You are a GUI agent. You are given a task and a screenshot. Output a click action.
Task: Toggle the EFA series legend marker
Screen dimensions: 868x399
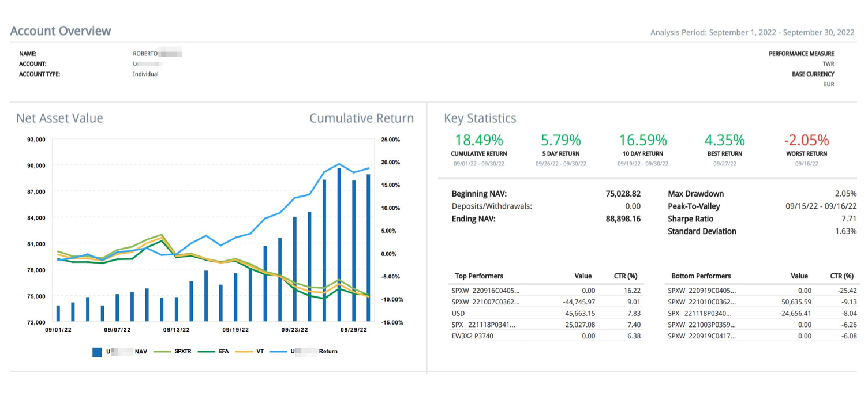tap(207, 352)
